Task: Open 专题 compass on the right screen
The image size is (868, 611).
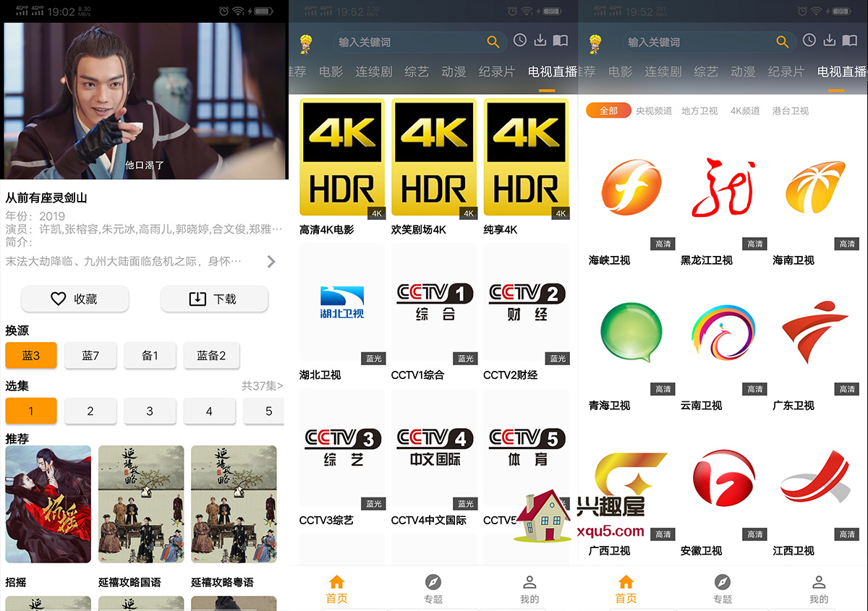Action: (723, 589)
